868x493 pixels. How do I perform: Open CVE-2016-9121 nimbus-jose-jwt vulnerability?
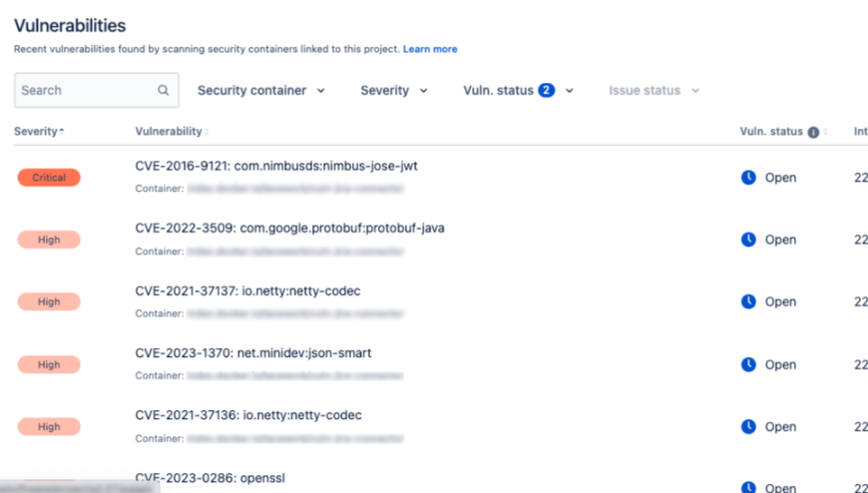click(276, 166)
